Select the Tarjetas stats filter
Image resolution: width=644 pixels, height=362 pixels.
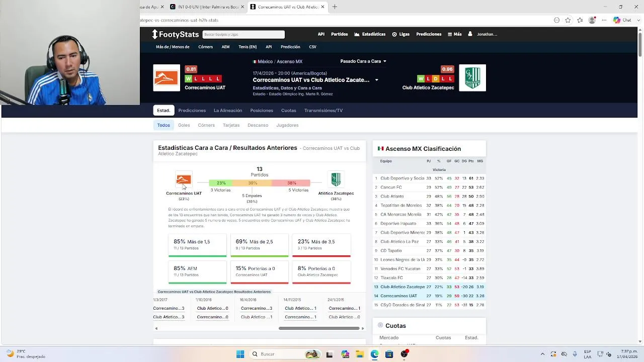pos(231,125)
